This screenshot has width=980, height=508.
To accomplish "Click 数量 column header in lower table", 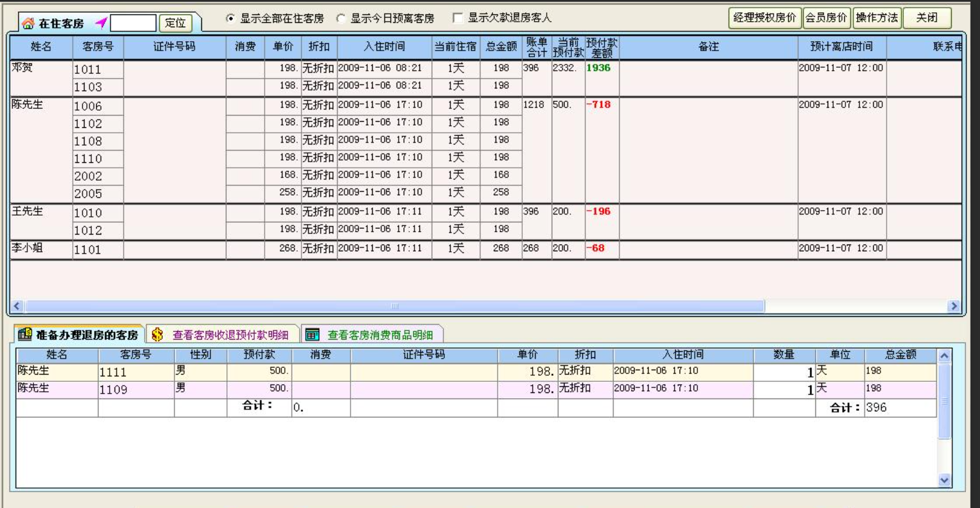I will [784, 355].
